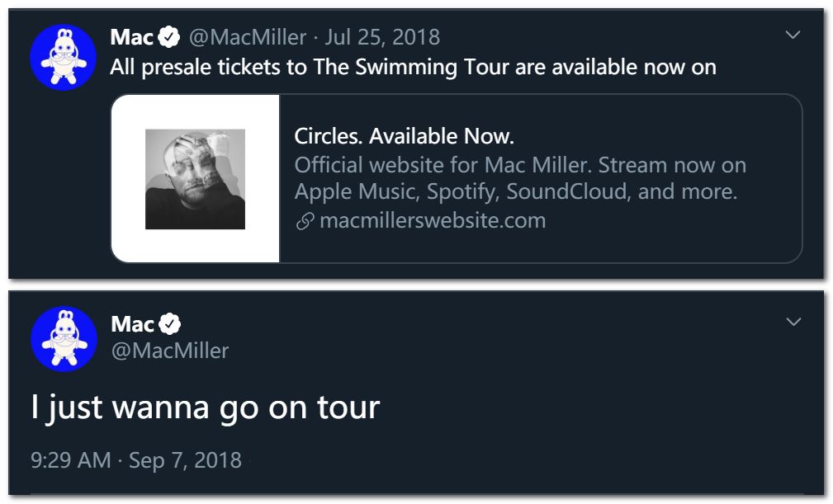Open the "Jul 25, 2018" tweet date link
Screen dimensions: 833x504
[x=382, y=37]
